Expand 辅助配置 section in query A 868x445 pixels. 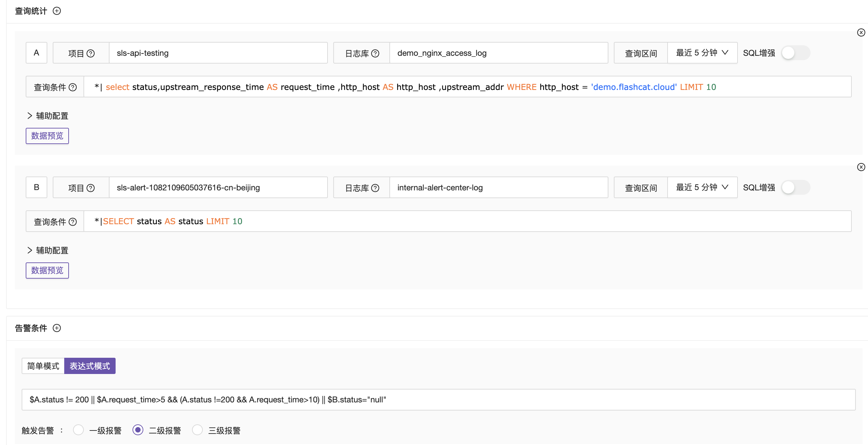pos(48,116)
